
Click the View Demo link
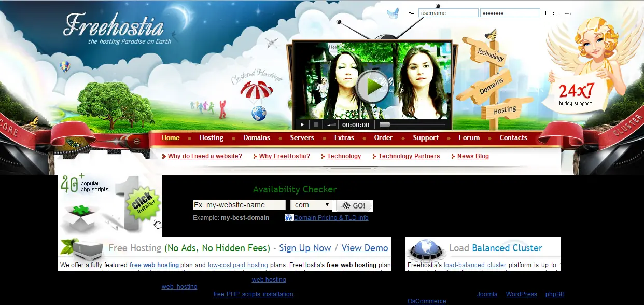(x=365, y=248)
